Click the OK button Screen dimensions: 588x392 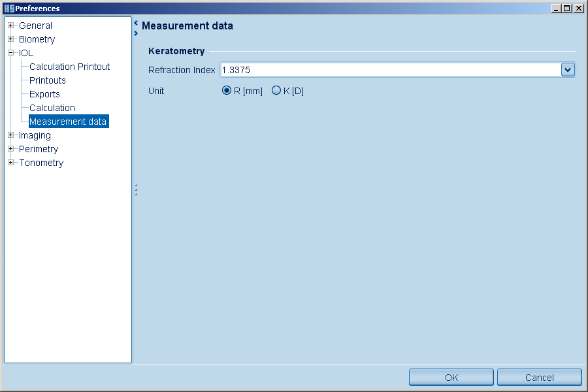(451, 377)
